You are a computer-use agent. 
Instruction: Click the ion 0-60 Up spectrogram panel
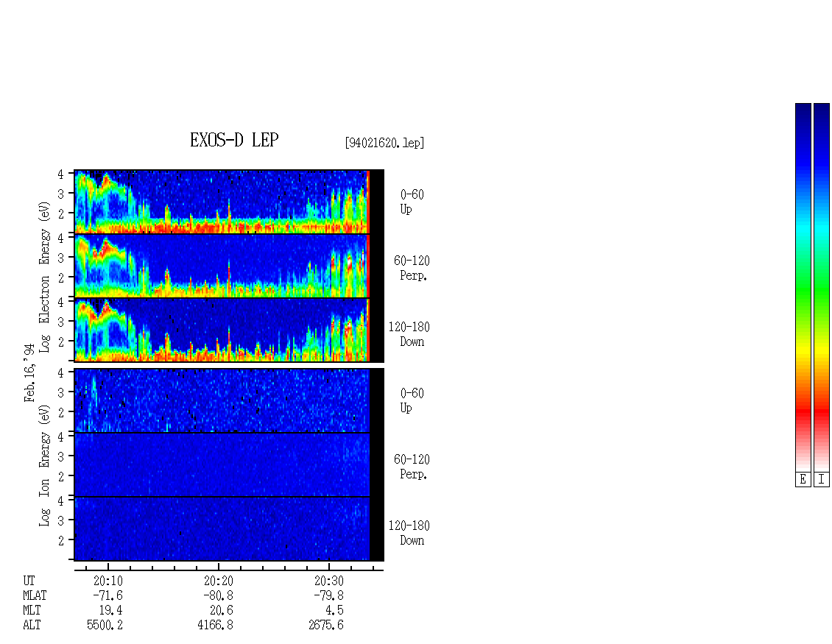tap(229, 400)
